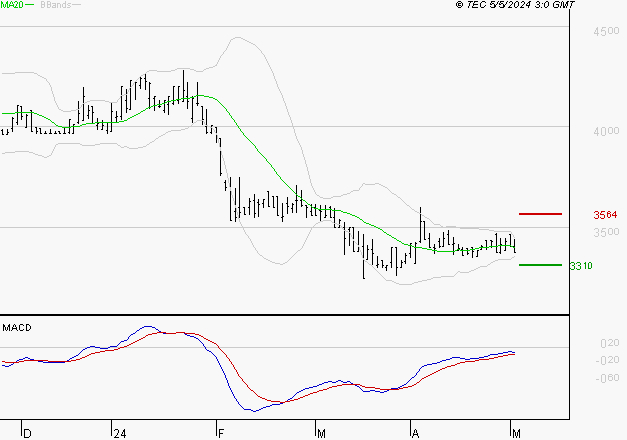Image resolution: width=627 pixels, height=440 pixels.
Task: Click the F month marker on time axis
Action: [221, 434]
